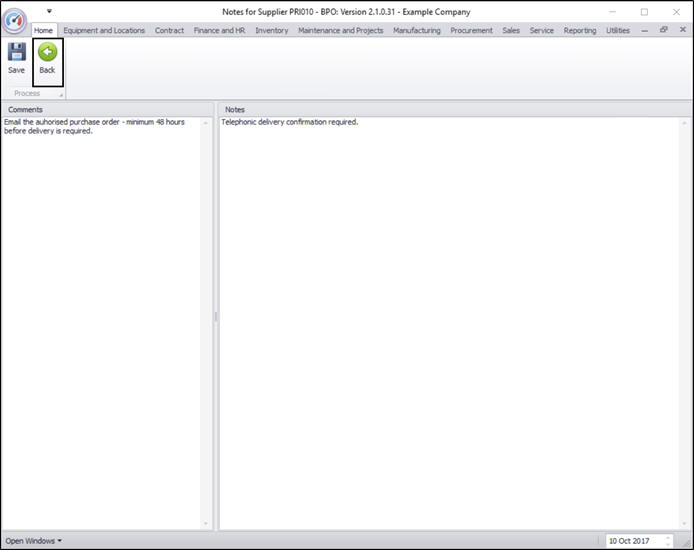Open the quick access toolbar dropdown arrow
The height and width of the screenshot is (550, 694).
(x=49, y=11)
